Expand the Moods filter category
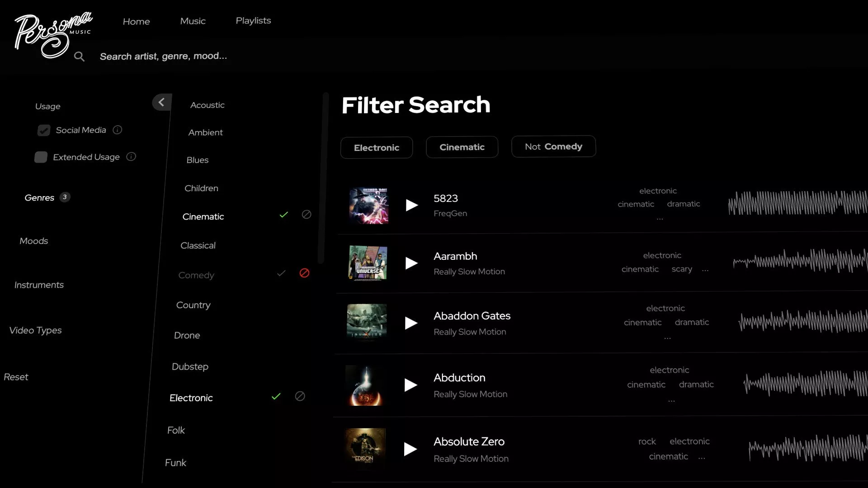The image size is (868, 488). point(34,241)
